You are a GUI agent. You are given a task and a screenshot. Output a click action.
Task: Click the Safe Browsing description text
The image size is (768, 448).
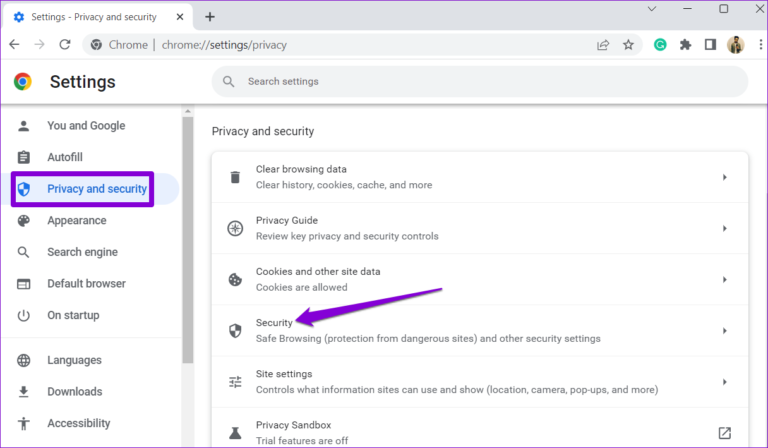[428, 338]
